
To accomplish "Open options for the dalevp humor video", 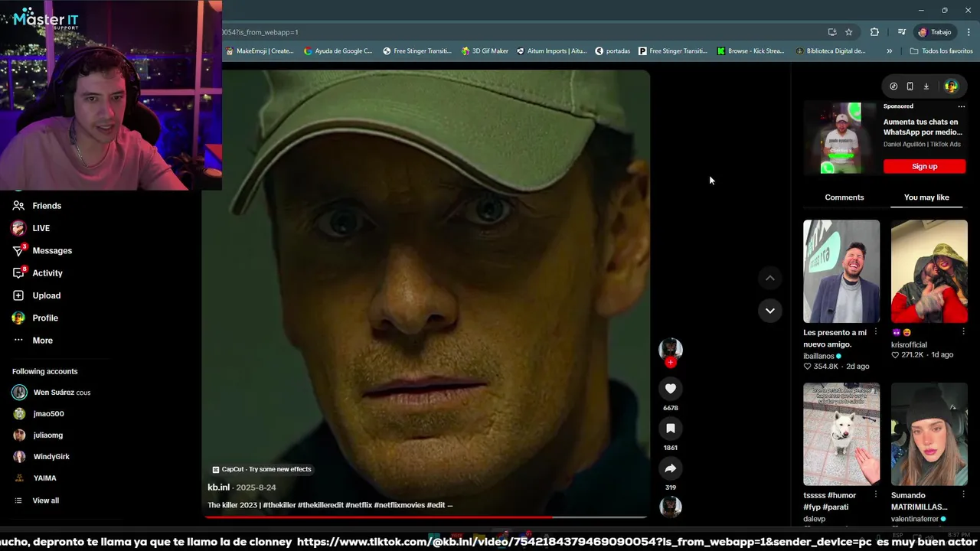I will tap(876, 495).
